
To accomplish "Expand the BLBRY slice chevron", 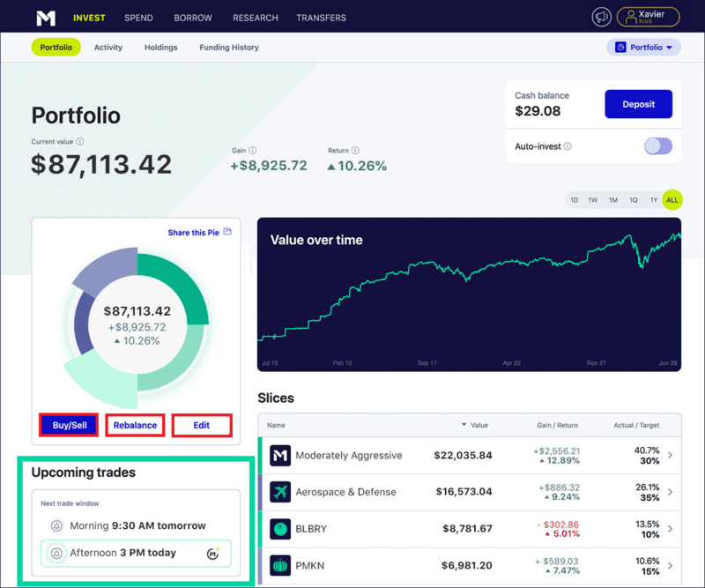I will 671,529.
